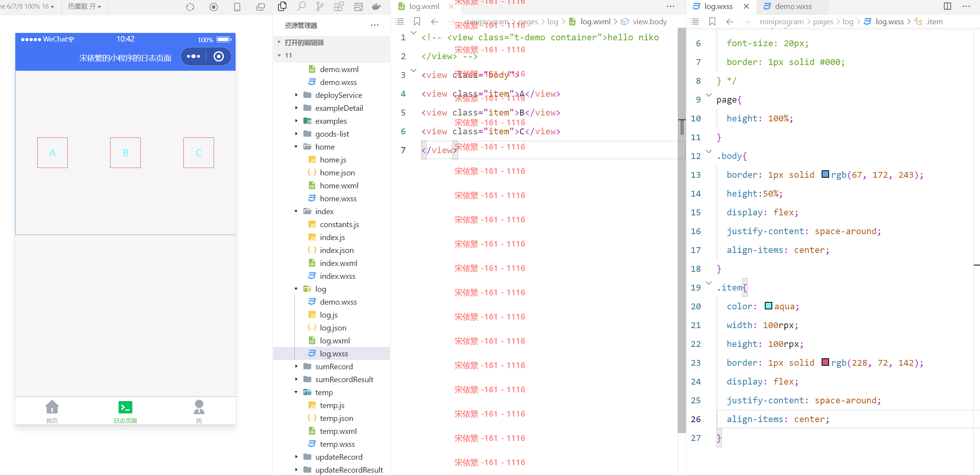
Task: Click the mini program menu dots capsule button
Action: pyautogui.click(x=194, y=56)
